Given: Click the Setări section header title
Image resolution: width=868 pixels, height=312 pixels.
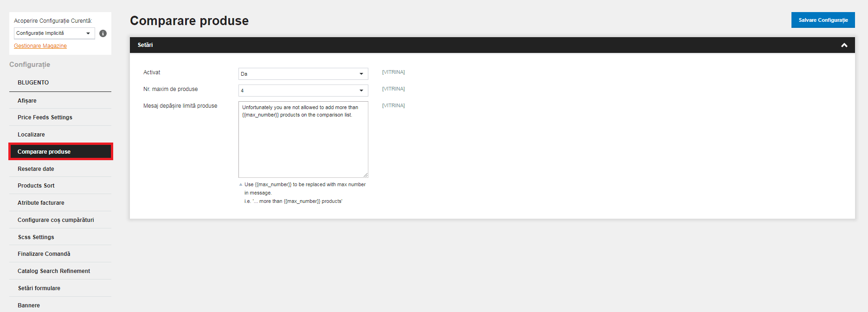Looking at the screenshot, I should (145, 45).
